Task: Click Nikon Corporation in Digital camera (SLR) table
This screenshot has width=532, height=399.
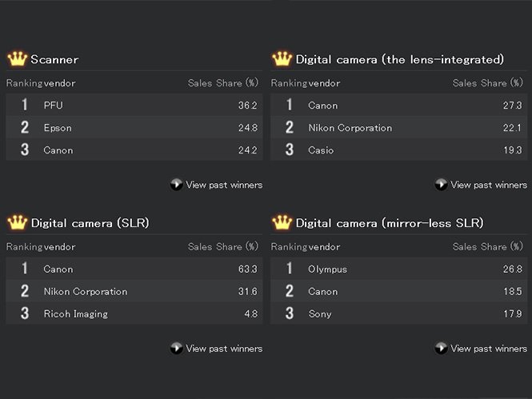Action: [x=85, y=292]
